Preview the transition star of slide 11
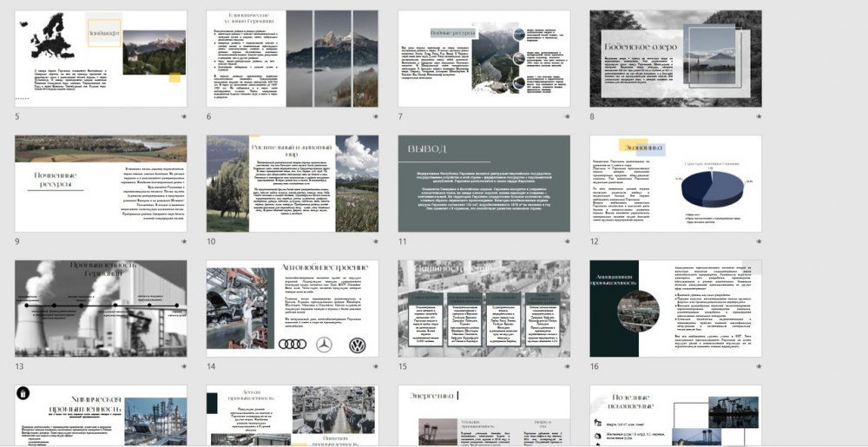 (567, 242)
